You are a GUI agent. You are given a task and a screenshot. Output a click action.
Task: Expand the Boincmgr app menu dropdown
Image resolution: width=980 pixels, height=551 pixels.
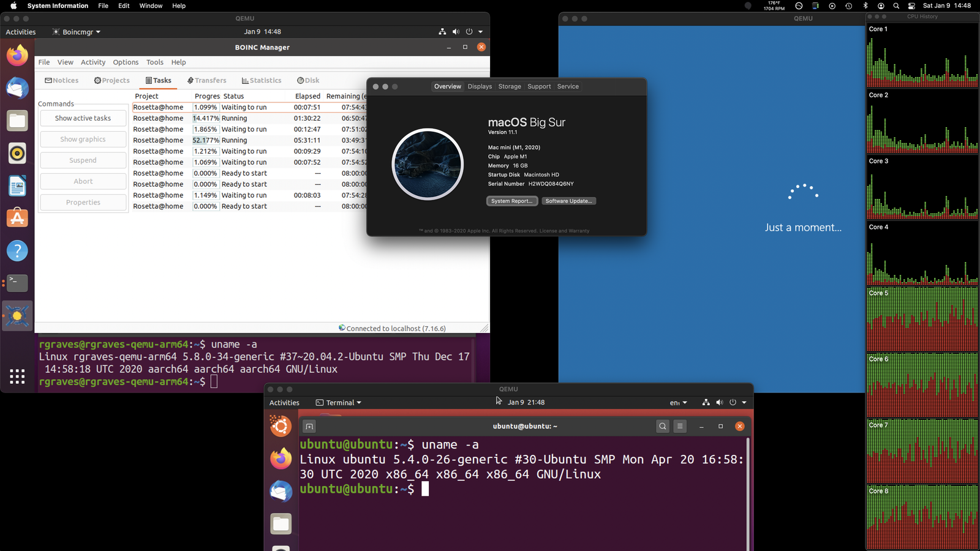point(77,32)
